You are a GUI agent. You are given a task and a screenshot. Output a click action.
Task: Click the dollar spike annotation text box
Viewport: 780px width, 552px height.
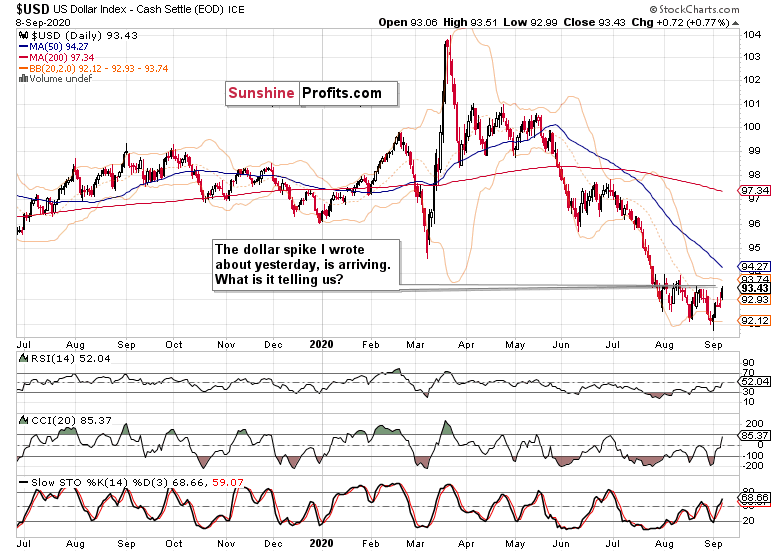point(306,265)
